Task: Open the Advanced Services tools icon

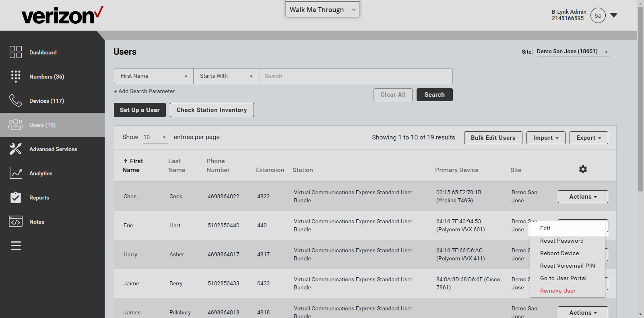Action: (x=16, y=149)
